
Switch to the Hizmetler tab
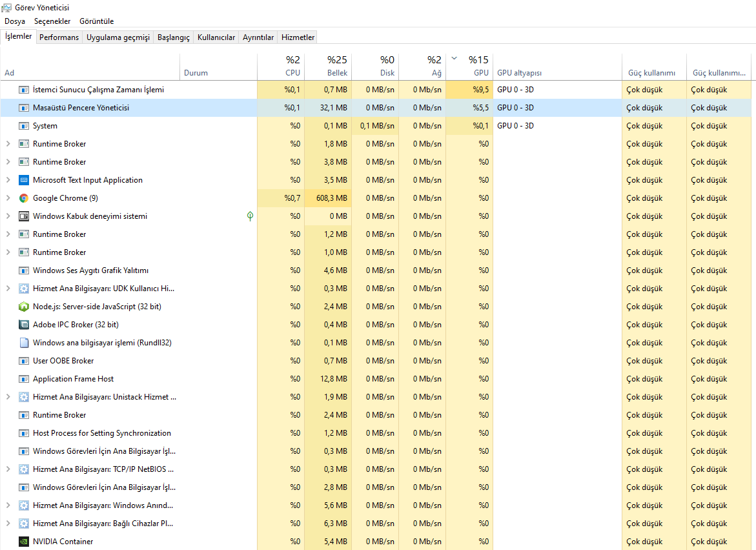(x=298, y=37)
